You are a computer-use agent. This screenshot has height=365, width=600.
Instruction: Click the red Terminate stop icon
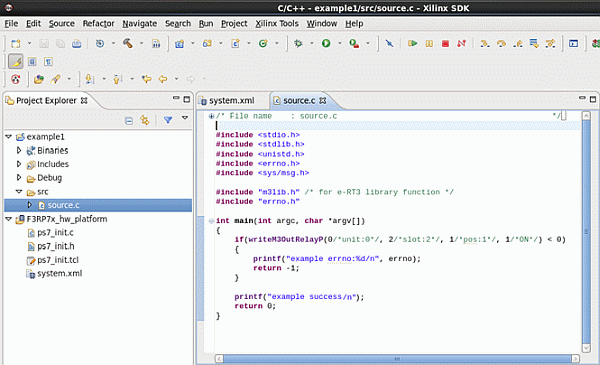click(445, 44)
